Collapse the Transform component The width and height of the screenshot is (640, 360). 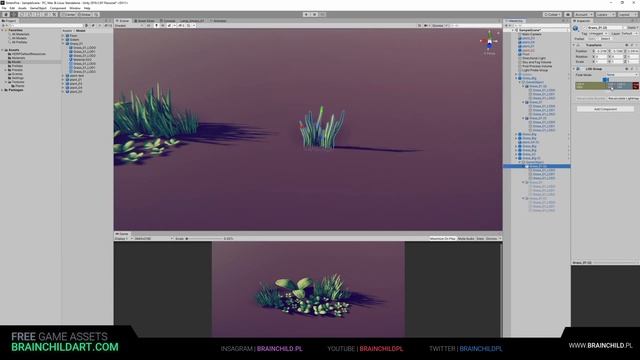pyautogui.click(x=574, y=45)
